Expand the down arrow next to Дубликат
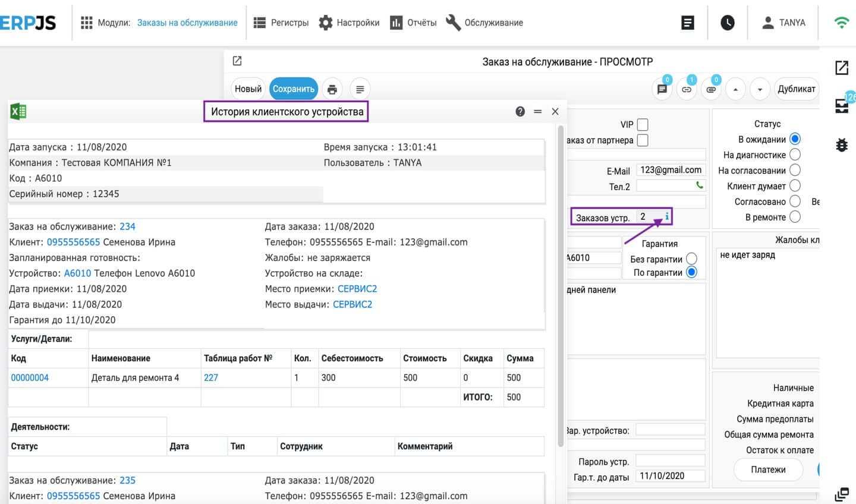856x504 pixels. coord(760,89)
